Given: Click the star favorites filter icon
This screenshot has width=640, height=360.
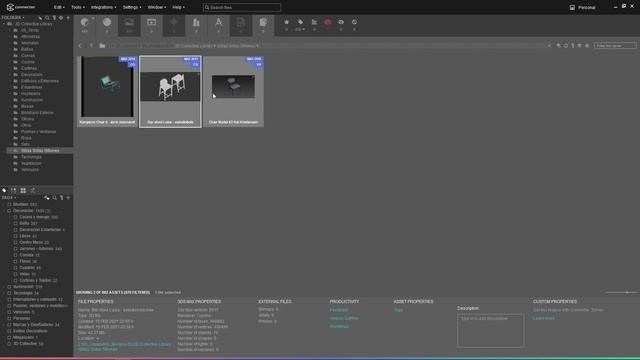Looking at the screenshot, I should (x=287, y=22).
